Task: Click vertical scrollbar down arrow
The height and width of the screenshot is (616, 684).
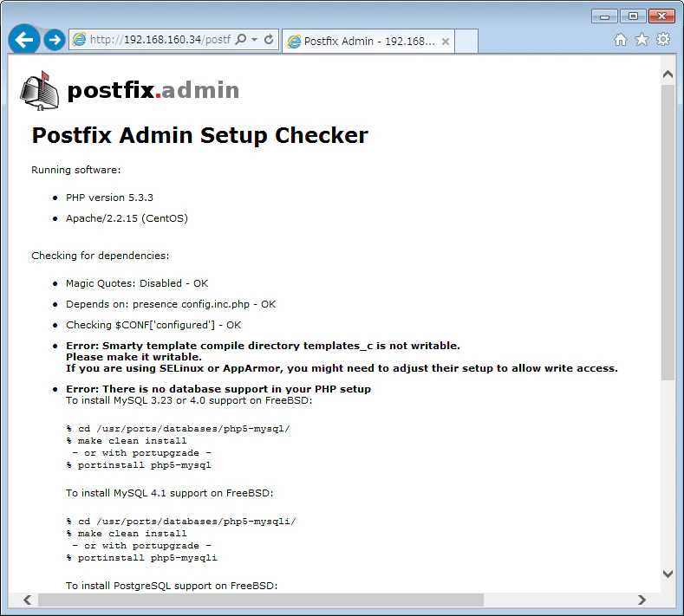Action: [668, 574]
